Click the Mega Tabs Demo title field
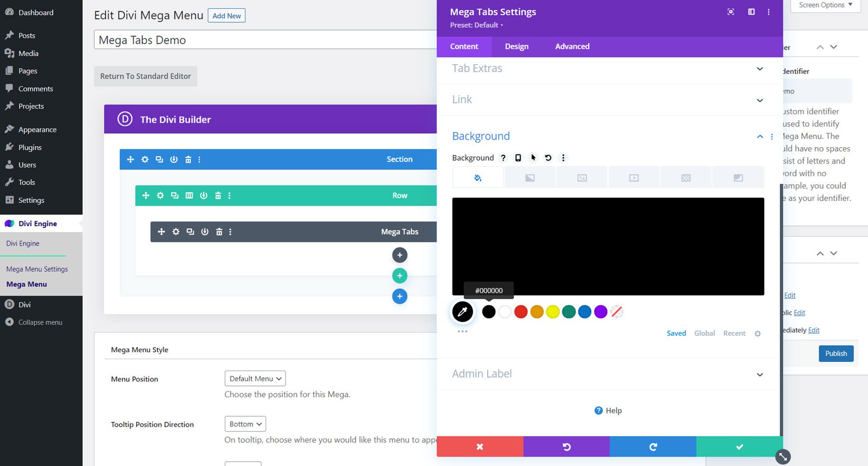 (265, 40)
